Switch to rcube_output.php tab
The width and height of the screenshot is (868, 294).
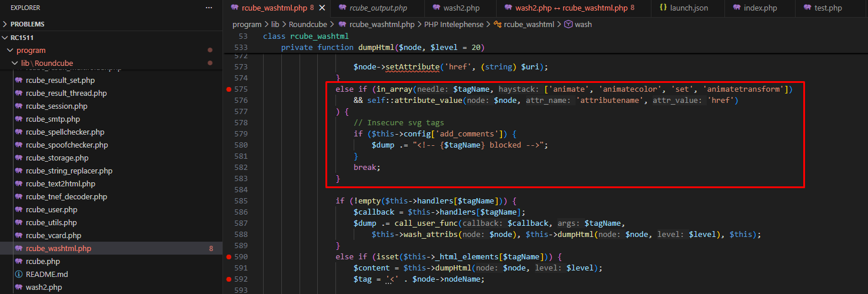pos(377,8)
